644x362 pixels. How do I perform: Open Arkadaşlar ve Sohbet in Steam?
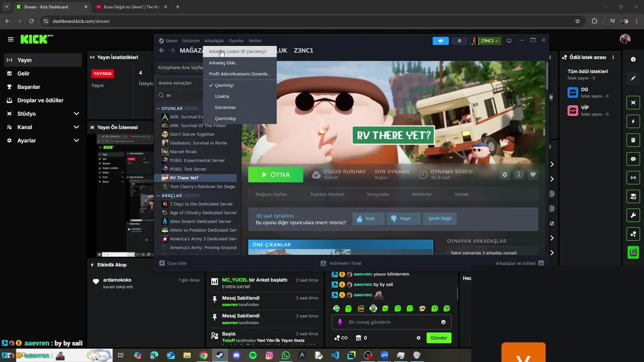519,263
